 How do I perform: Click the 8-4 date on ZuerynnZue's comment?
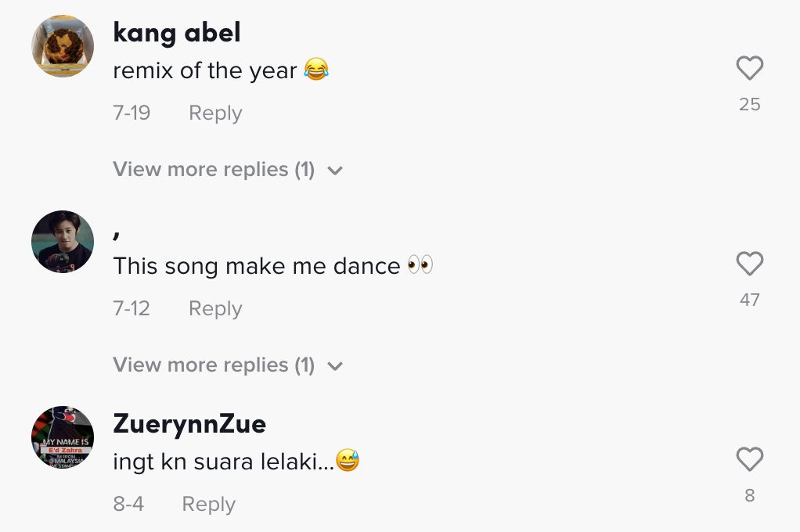128,504
